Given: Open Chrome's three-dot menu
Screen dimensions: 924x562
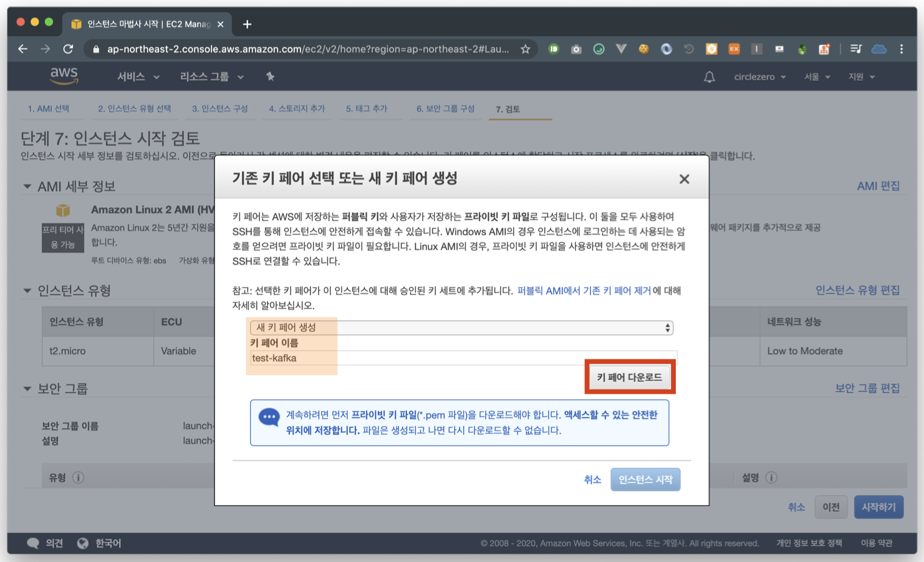Looking at the screenshot, I should [902, 49].
